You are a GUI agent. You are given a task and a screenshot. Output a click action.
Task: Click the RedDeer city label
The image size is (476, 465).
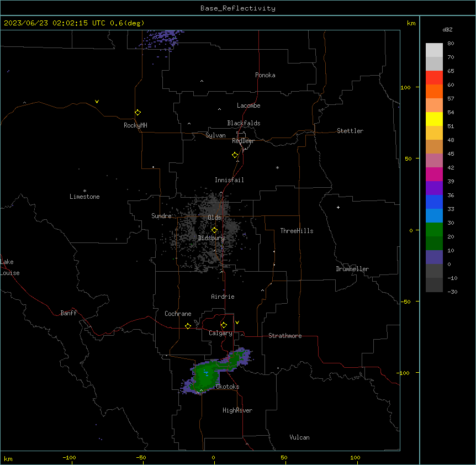243,141
